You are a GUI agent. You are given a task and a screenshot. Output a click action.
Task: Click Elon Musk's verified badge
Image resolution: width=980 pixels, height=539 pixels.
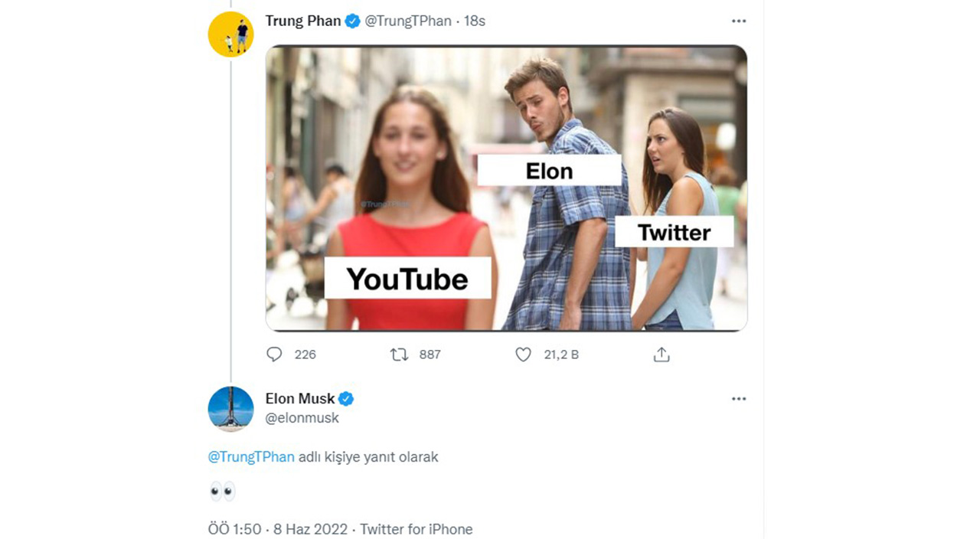[x=346, y=399]
